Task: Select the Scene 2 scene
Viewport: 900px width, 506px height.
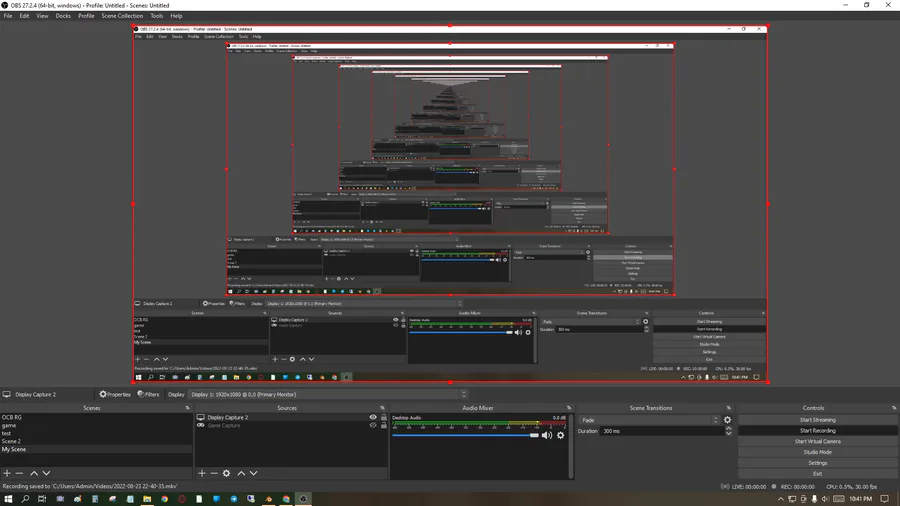Action: tap(96, 442)
